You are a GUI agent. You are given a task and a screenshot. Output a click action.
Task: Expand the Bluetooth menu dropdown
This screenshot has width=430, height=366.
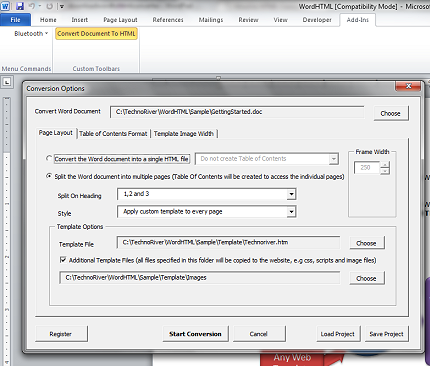coord(31,33)
